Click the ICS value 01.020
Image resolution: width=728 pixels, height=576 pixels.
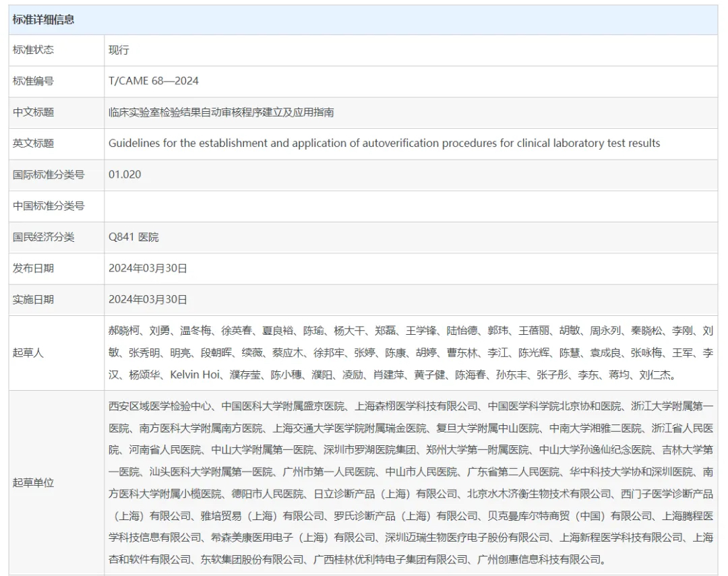tap(125, 174)
